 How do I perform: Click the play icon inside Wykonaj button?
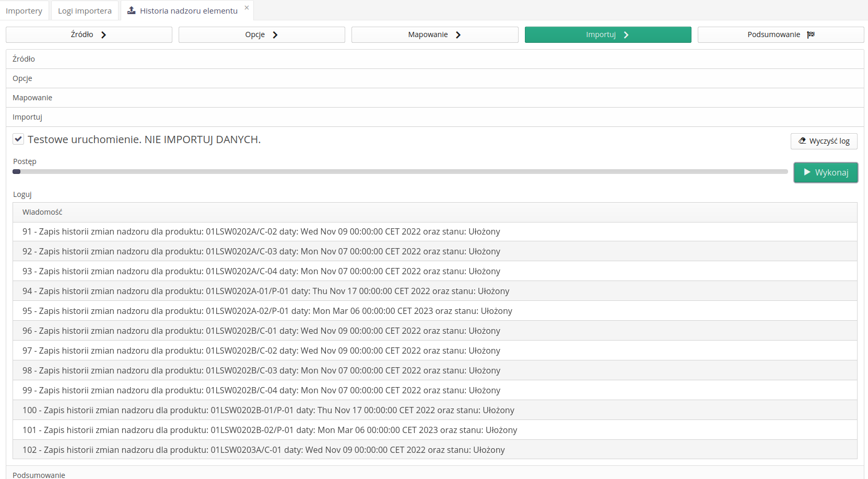pyautogui.click(x=807, y=172)
